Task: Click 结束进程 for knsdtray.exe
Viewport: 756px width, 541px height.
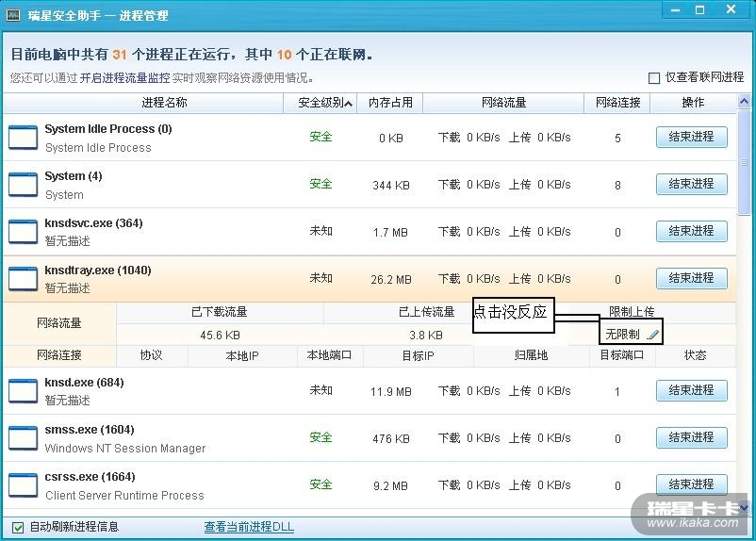Action: click(691, 278)
